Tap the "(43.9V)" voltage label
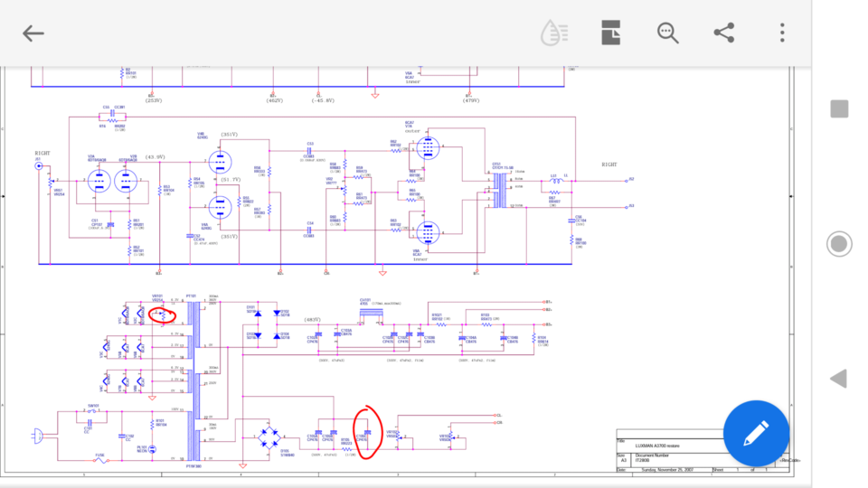Screen dimensions: 868x488 (x=155, y=157)
